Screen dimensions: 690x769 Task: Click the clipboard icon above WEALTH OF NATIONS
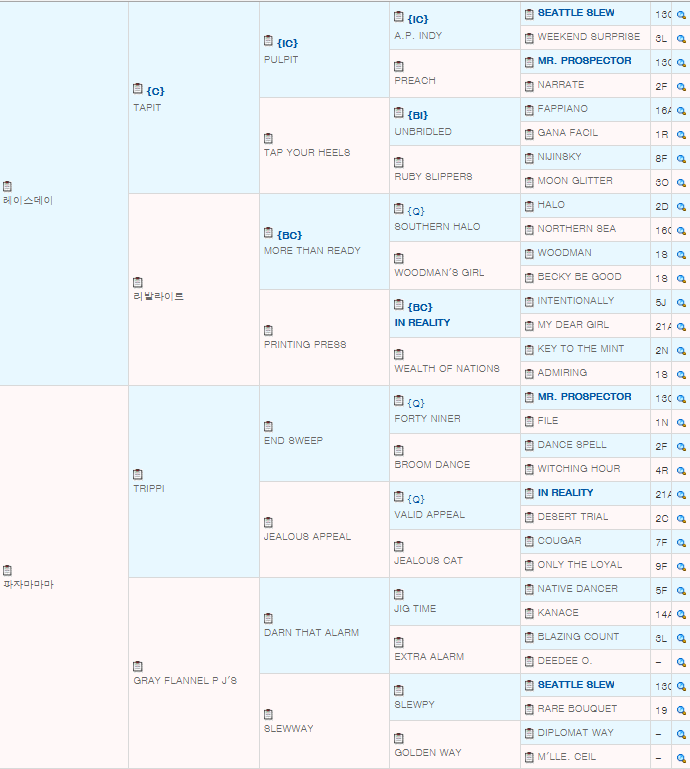click(399, 354)
